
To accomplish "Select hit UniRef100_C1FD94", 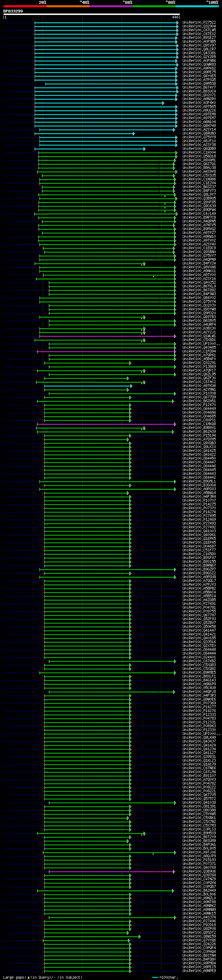I will coord(199,351).
